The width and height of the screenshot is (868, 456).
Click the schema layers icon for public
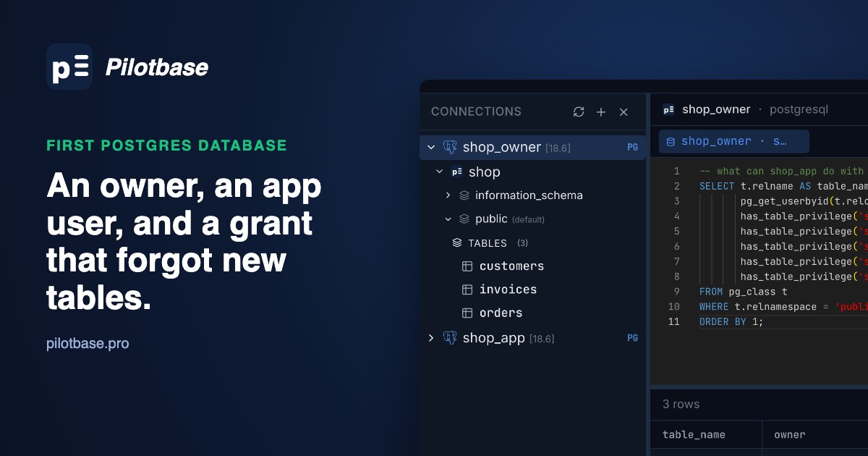click(464, 219)
